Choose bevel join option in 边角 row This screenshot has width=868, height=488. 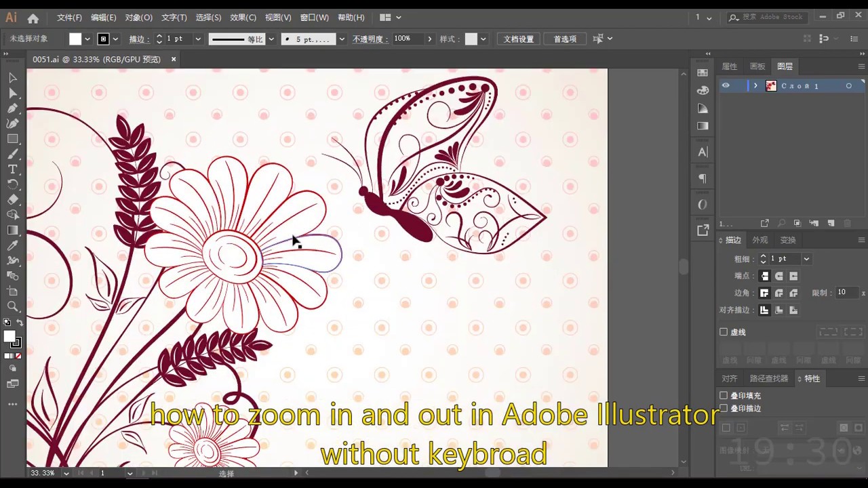click(793, 293)
